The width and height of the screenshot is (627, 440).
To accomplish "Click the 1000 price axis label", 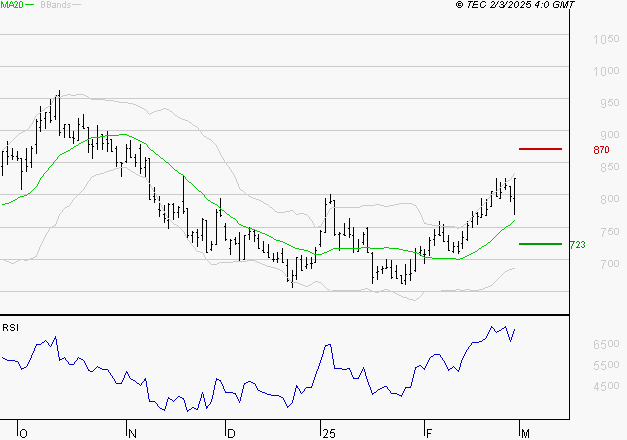I will click(x=606, y=71).
